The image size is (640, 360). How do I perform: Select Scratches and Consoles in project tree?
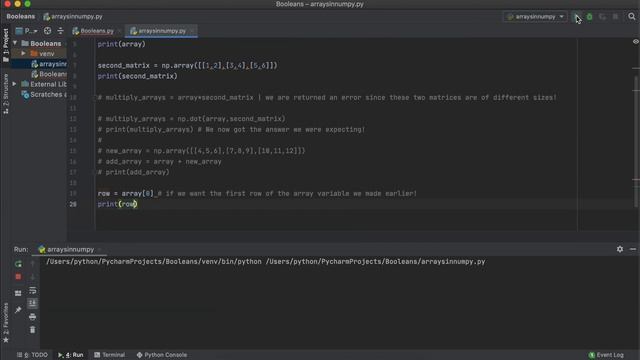pyautogui.click(x=44, y=94)
